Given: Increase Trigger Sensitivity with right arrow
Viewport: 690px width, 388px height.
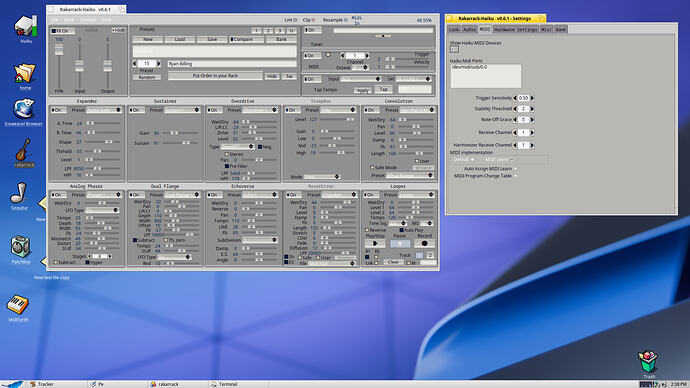Looking at the screenshot, I should (x=532, y=98).
